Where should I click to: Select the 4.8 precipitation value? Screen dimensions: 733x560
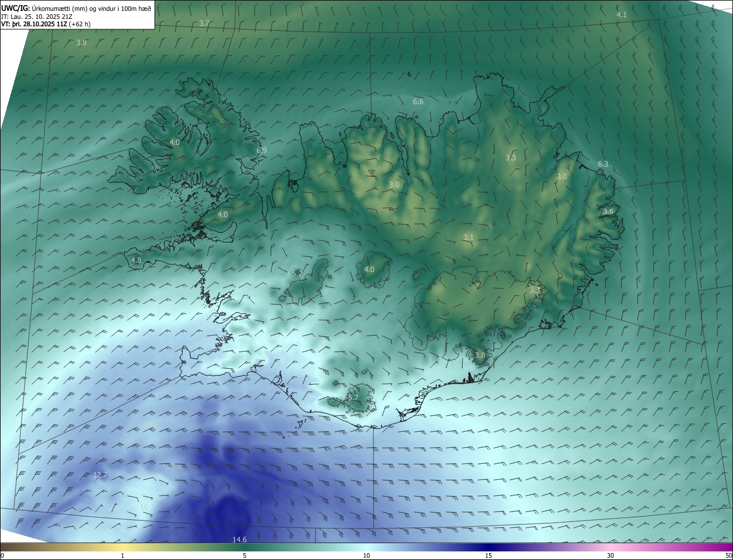coord(136,261)
